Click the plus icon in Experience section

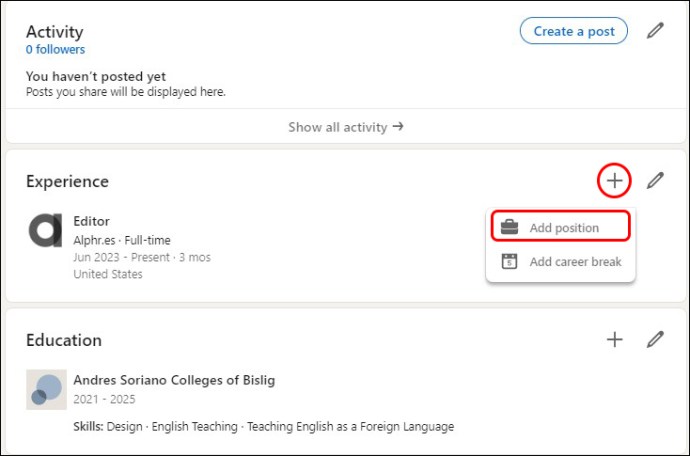click(x=614, y=180)
